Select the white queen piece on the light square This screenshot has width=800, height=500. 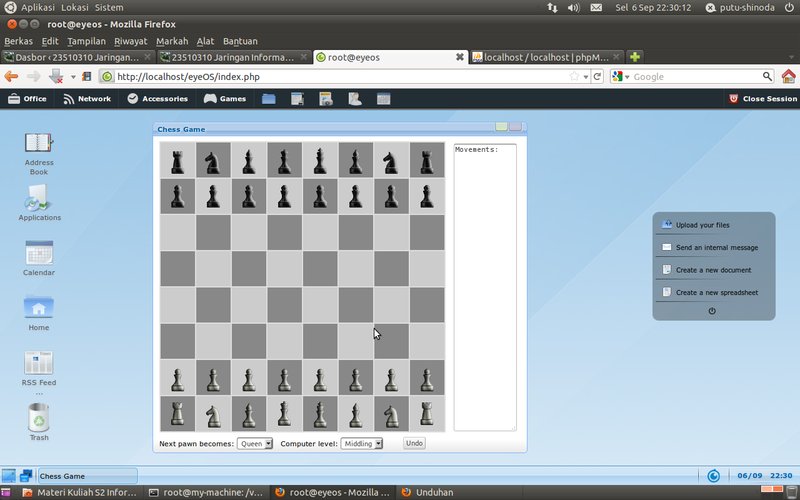point(284,414)
